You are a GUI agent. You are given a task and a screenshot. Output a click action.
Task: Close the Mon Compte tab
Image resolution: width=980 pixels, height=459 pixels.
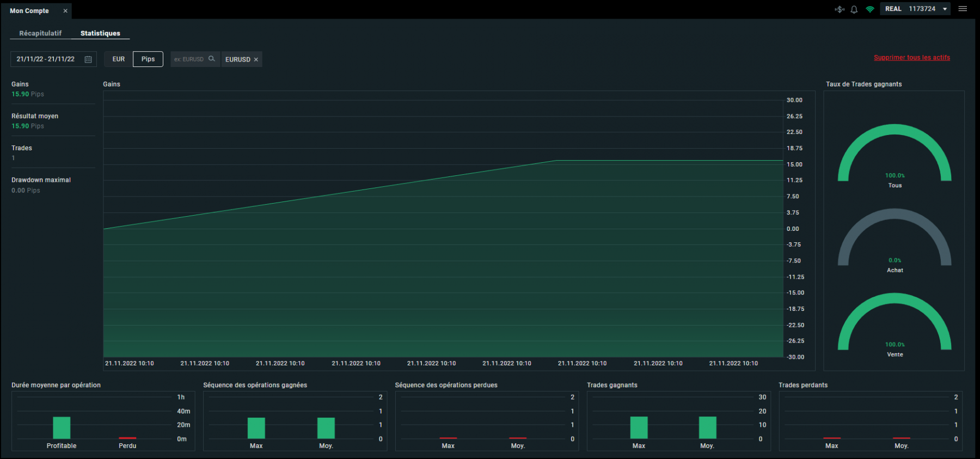coord(65,11)
